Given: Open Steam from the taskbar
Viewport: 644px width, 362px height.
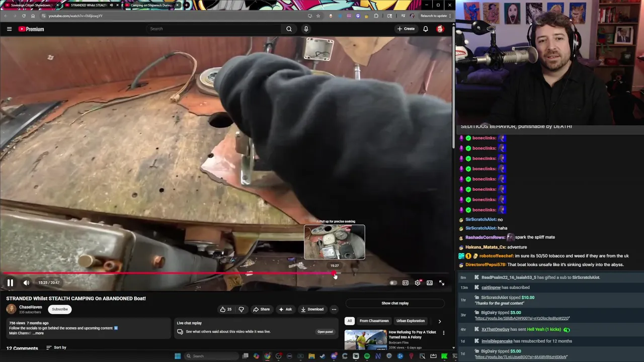Looking at the screenshot, I should tap(323, 356).
